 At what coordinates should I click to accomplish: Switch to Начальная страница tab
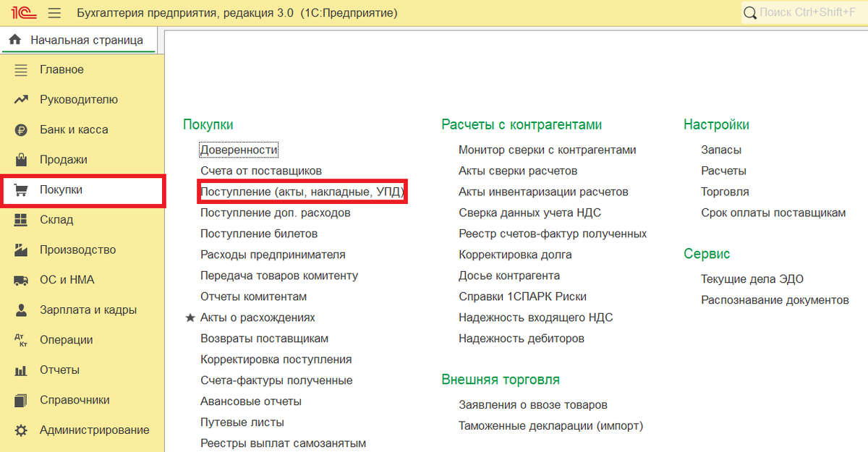click(x=77, y=40)
